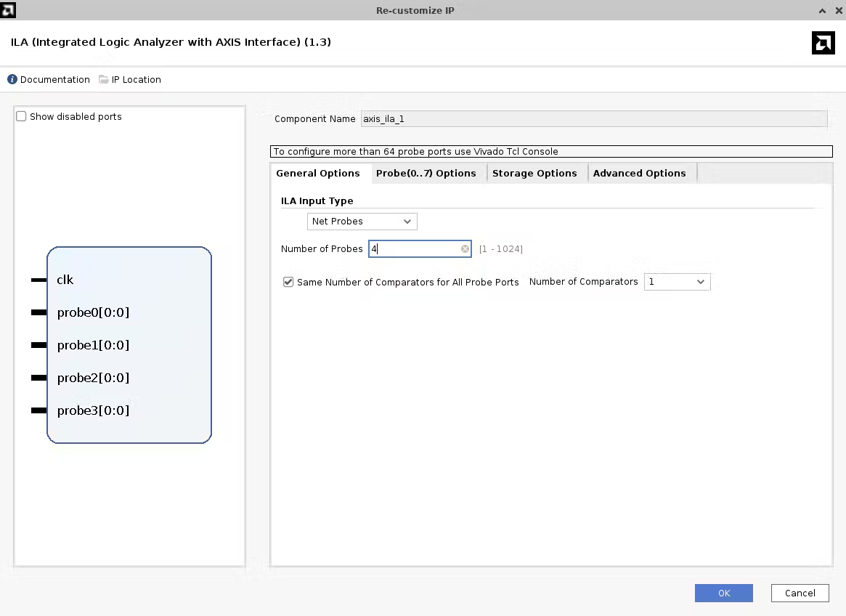Open the ILA Input Type dropdown
846x616 pixels.
pyautogui.click(x=362, y=222)
